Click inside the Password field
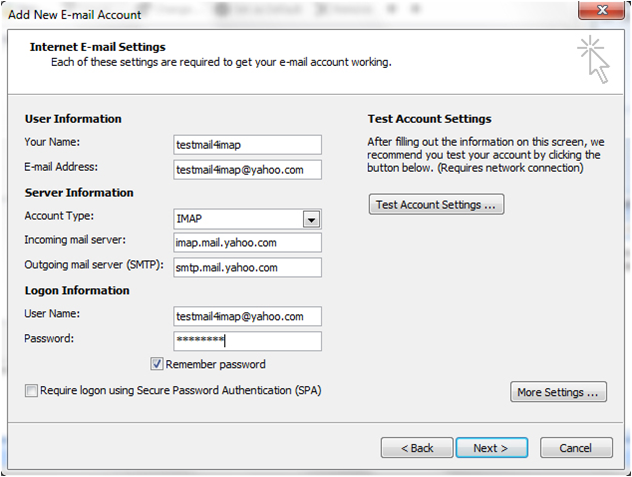Image resolution: width=632 pixels, height=477 pixels. (247, 341)
